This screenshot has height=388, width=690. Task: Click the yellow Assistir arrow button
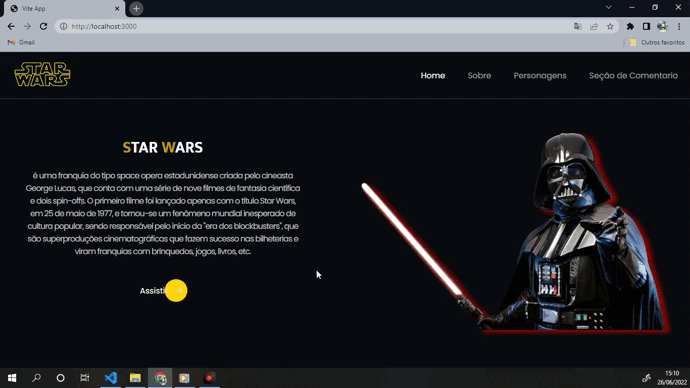pyautogui.click(x=176, y=291)
